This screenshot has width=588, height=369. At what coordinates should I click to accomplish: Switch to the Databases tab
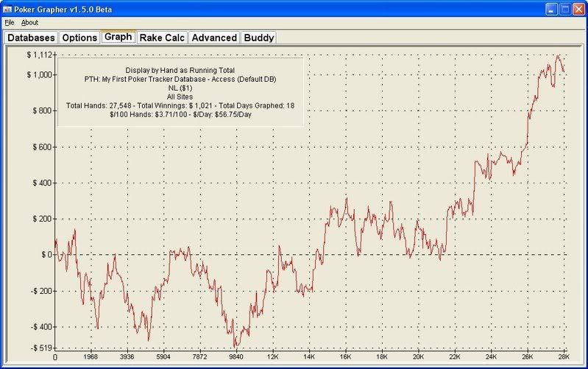pyautogui.click(x=31, y=38)
